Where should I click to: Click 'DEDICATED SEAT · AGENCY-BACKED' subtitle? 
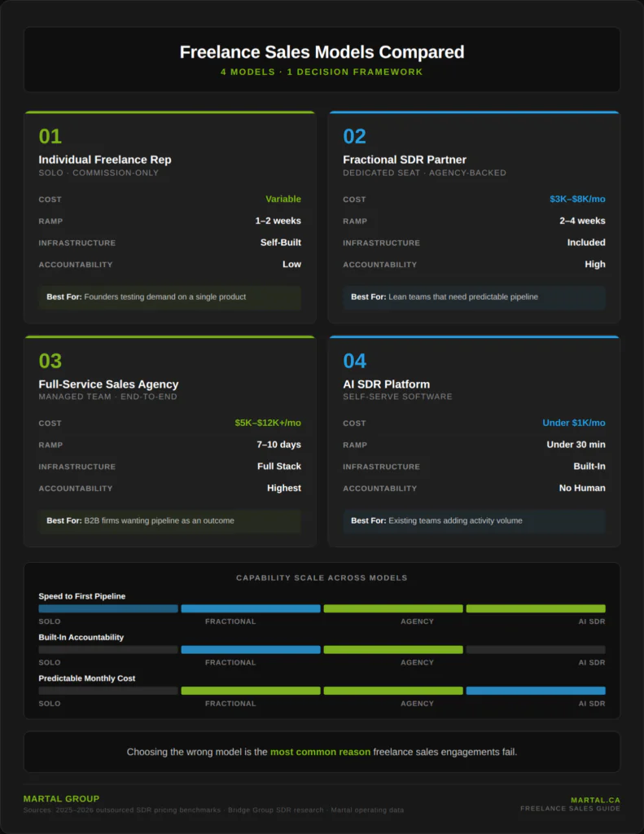click(424, 173)
